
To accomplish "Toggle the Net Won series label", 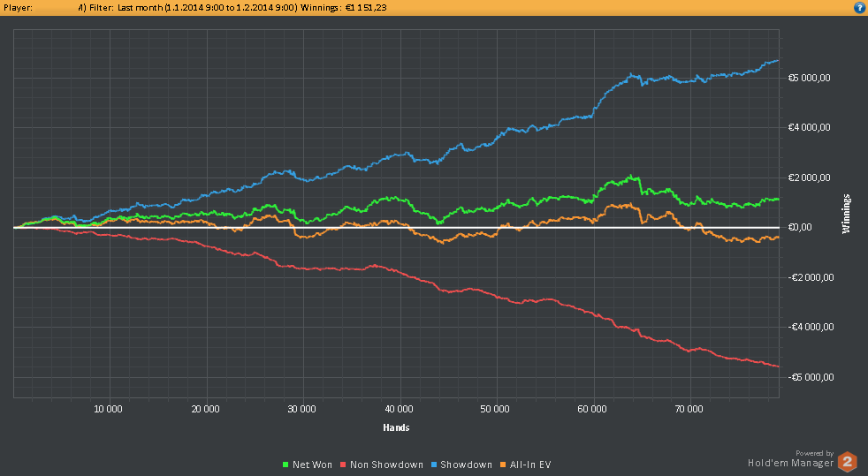I will point(312,465).
